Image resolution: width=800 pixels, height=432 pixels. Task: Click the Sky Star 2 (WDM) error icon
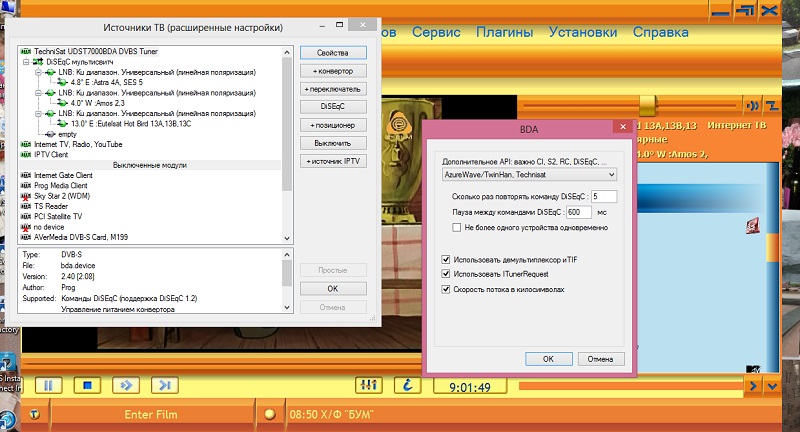26,196
